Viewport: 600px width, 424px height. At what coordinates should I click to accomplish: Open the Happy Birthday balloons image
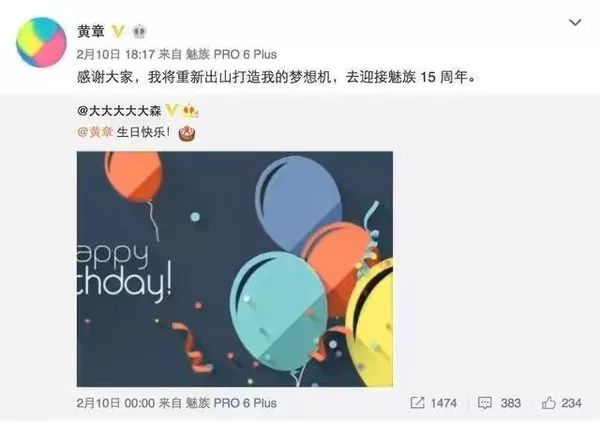[x=235, y=269]
